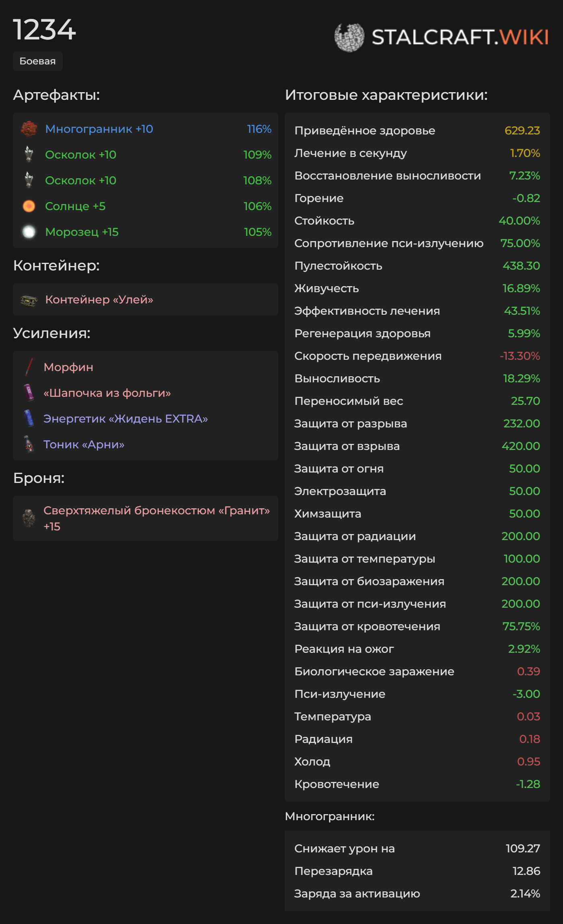This screenshot has height=924, width=563.
Task: Click the Солнце orange orb icon
Action: [x=29, y=206]
